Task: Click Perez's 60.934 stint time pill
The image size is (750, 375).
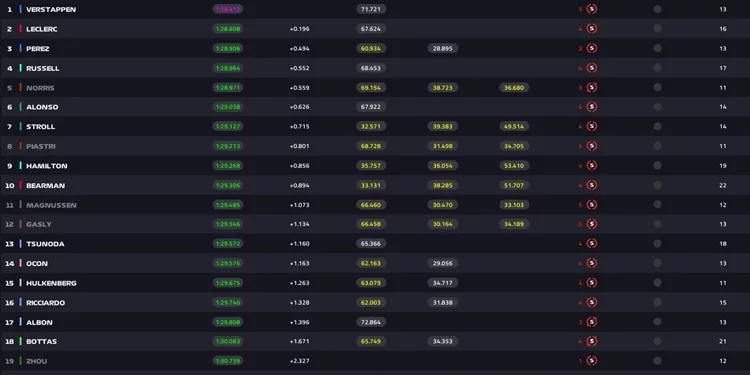Action: (x=371, y=48)
